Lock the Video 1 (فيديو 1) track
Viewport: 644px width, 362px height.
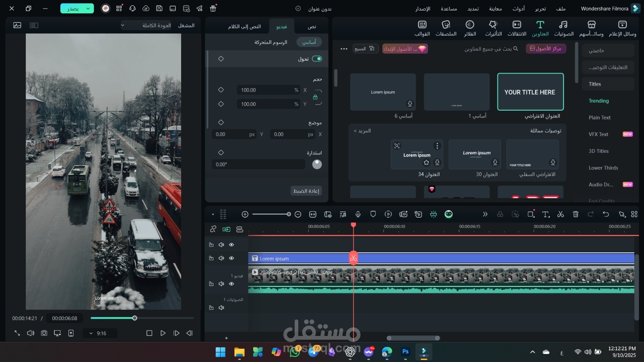click(211, 284)
